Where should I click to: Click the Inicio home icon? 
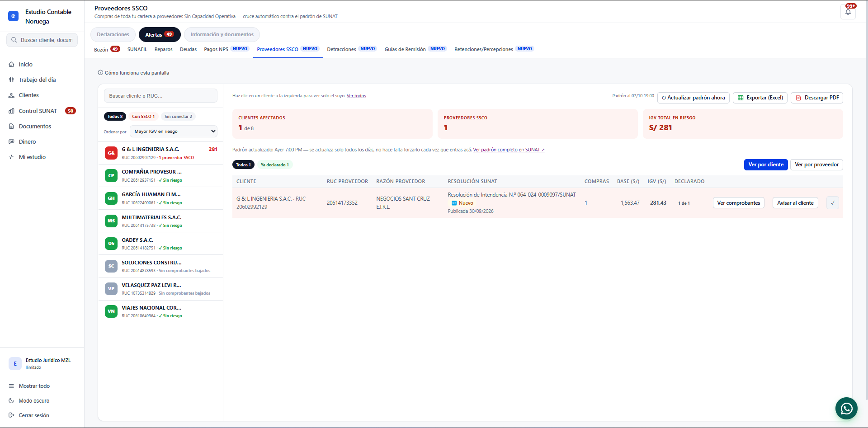tap(11, 65)
